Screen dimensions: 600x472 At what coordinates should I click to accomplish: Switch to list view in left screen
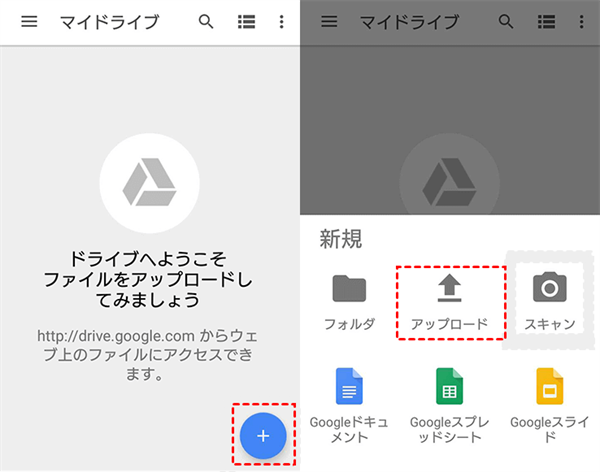coord(246,22)
